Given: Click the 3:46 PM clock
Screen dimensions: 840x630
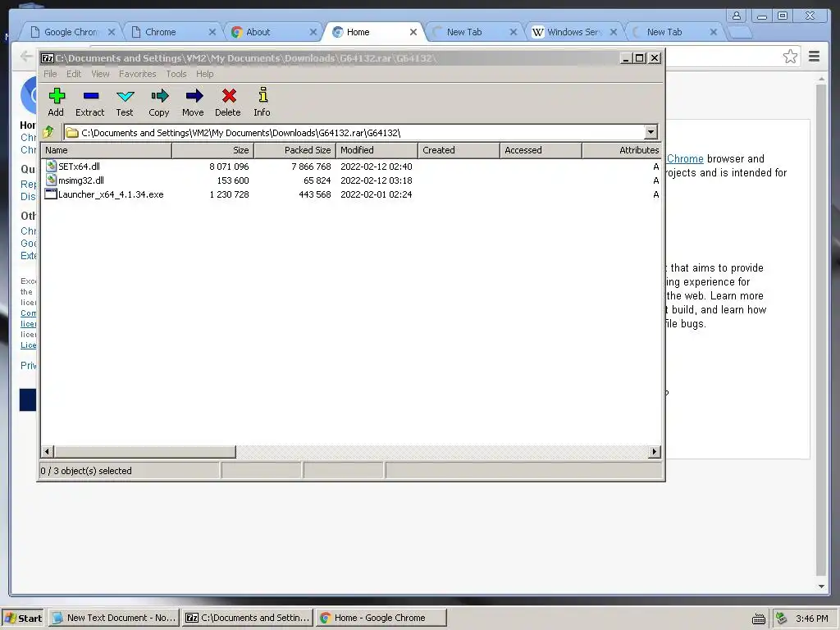Looking at the screenshot, I should point(811,619).
